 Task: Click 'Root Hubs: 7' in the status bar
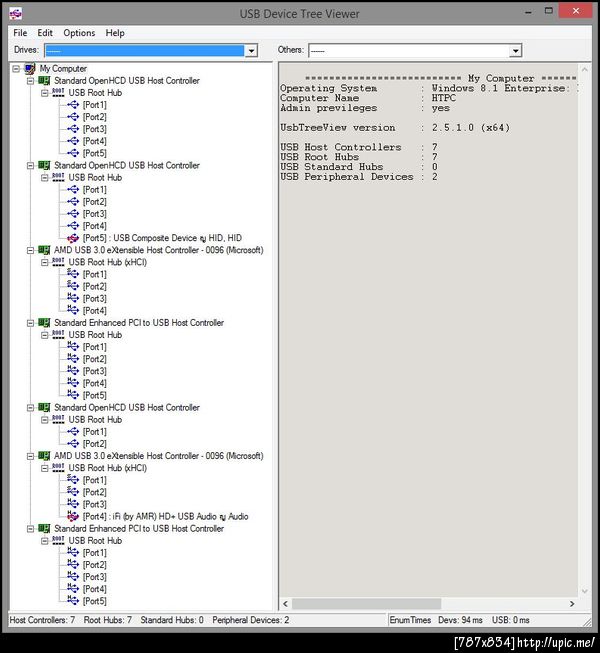[108, 620]
